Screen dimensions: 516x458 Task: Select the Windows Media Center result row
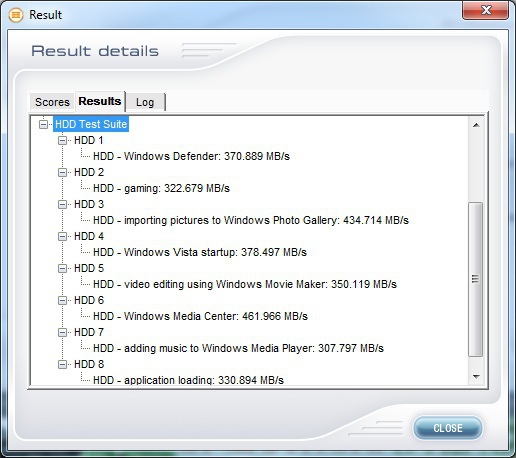pyautogui.click(x=200, y=316)
